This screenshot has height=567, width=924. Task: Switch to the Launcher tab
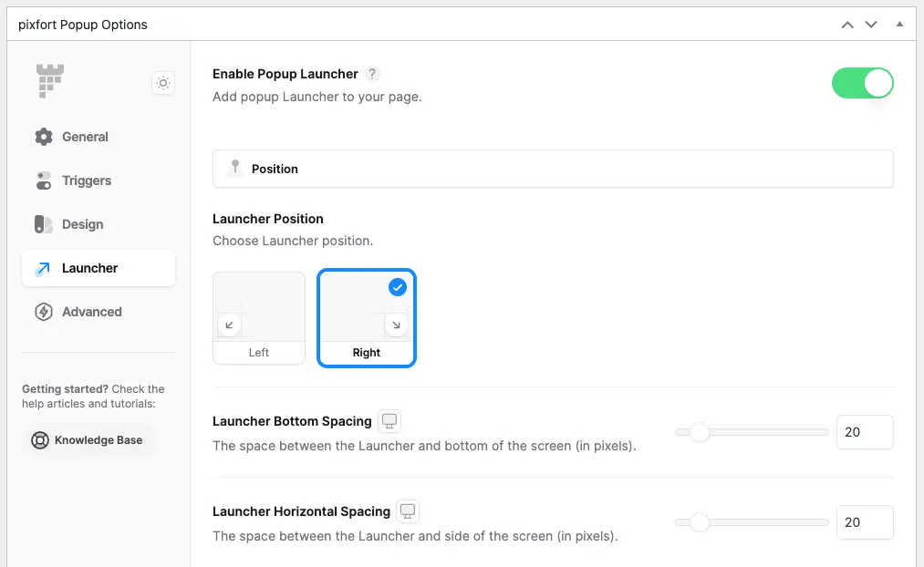(x=99, y=268)
